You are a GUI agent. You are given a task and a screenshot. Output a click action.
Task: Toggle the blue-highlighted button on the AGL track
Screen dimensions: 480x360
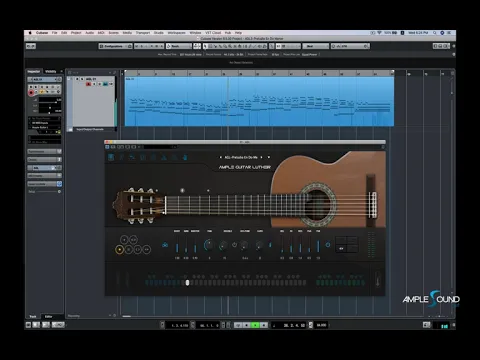point(105,84)
